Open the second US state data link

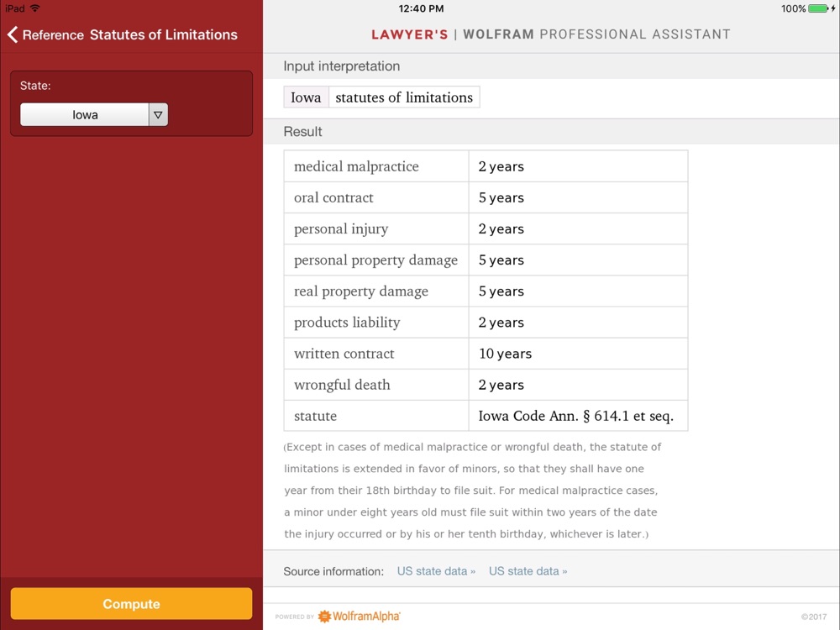pos(528,571)
